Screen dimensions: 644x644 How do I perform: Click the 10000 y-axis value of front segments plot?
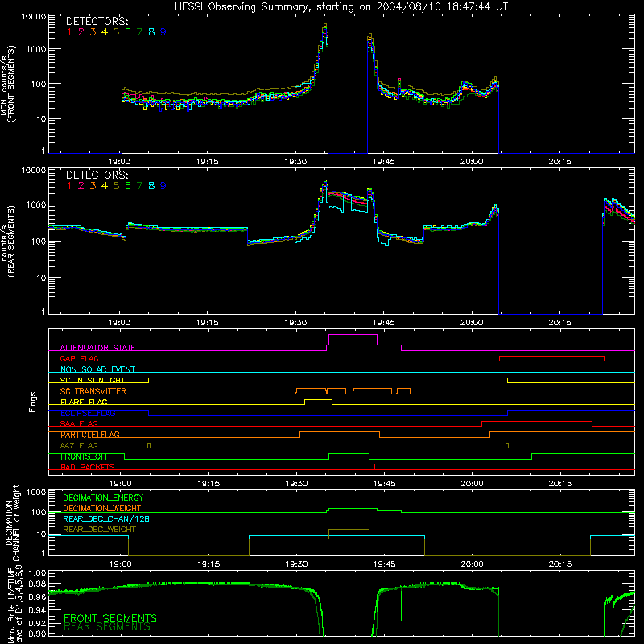(34, 16)
